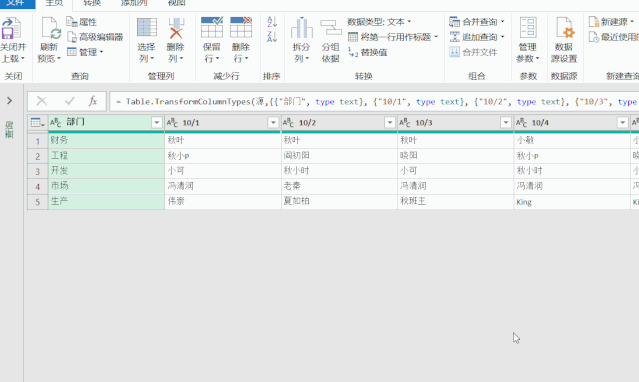The image size is (639, 382).
Task: Switch to the Home (主页) tab
Action: pos(54,3)
